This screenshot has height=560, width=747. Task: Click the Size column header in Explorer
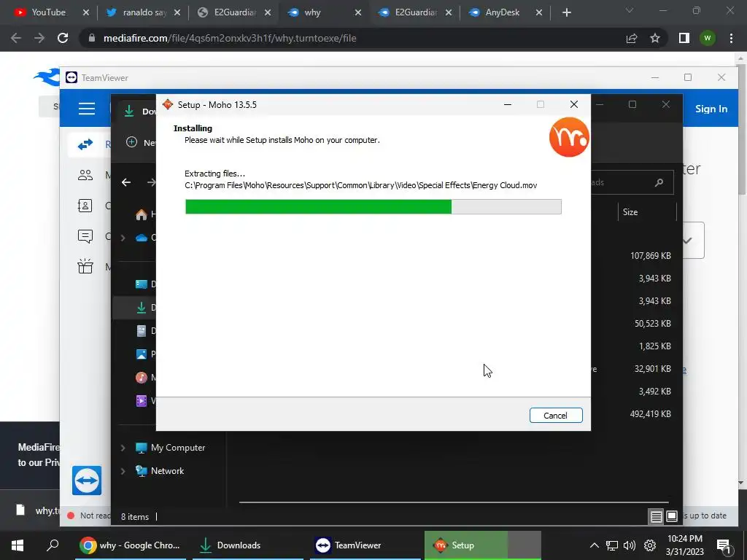tap(647, 212)
